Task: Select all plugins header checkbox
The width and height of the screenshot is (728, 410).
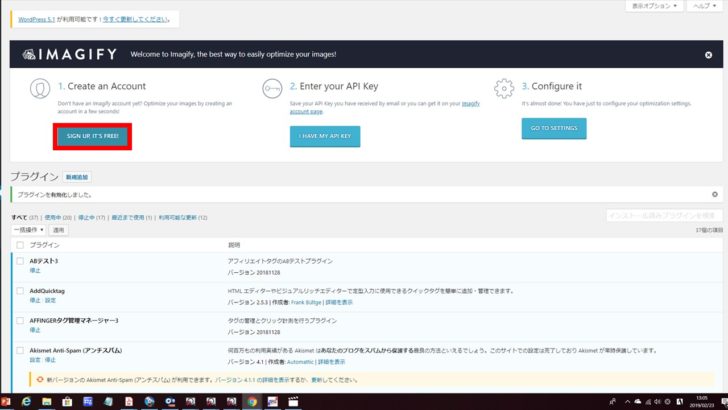Action: point(20,245)
